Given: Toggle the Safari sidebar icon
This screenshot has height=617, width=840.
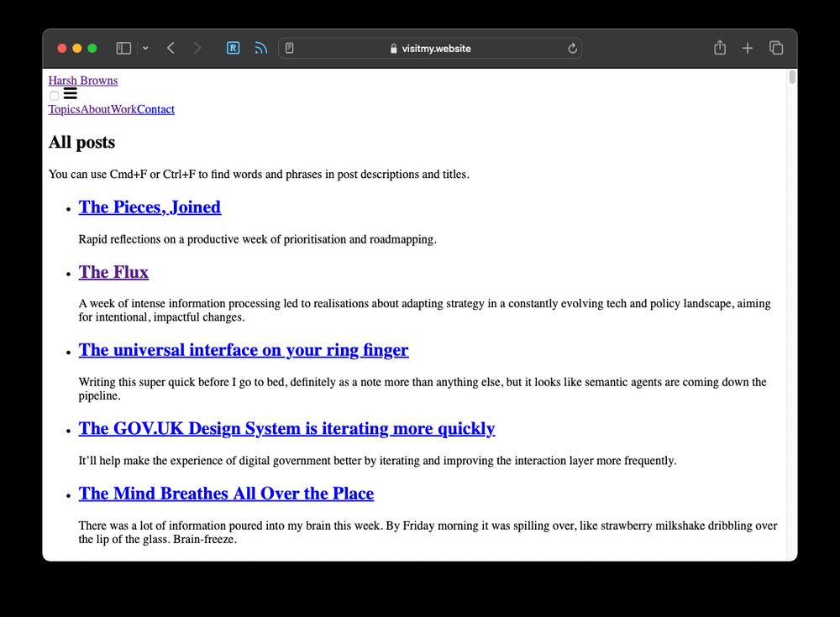Looking at the screenshot, I should [122, 48].
